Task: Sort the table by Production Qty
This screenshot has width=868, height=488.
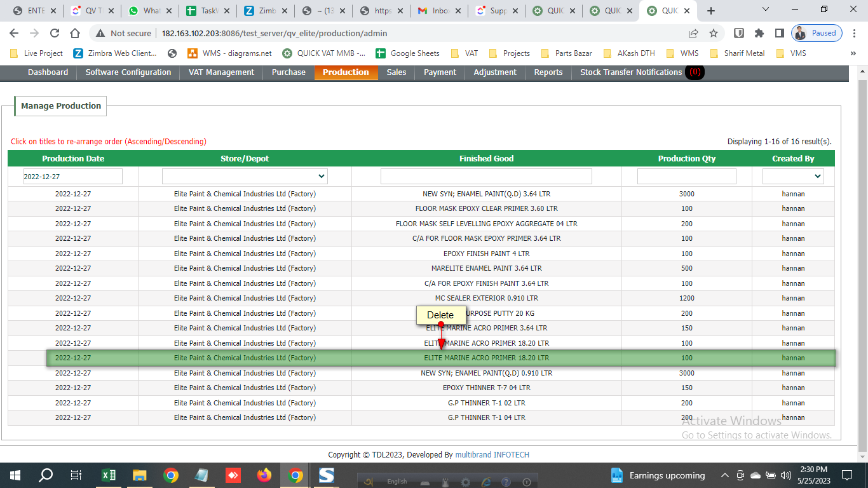Action: [687, 159]
